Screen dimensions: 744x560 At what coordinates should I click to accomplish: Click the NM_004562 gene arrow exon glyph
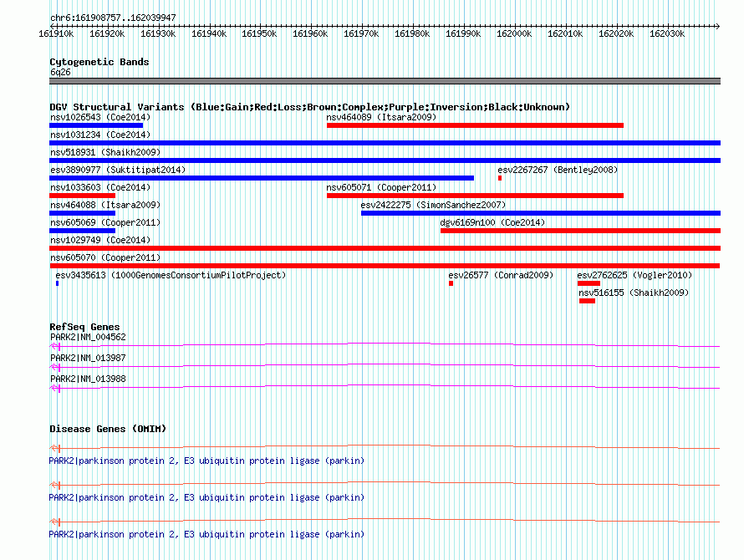55,346
